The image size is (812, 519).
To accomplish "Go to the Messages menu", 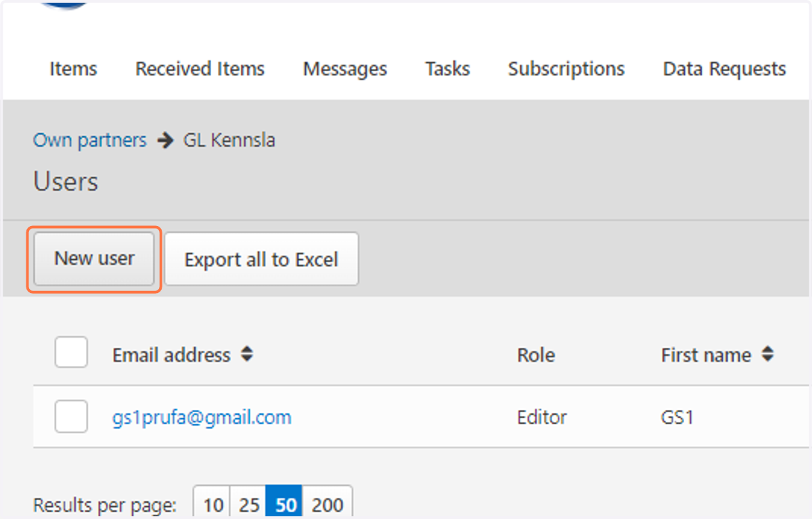I will [345, 69].
